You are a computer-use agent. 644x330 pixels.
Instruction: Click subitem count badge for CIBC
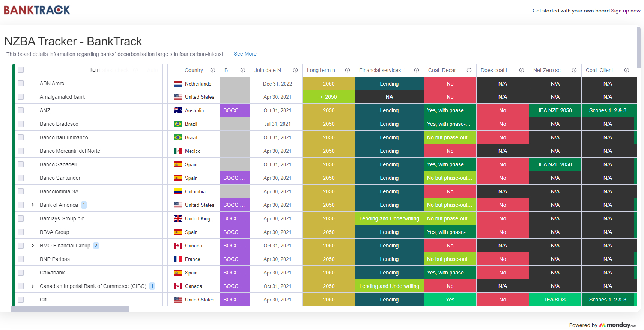(152, 286)
